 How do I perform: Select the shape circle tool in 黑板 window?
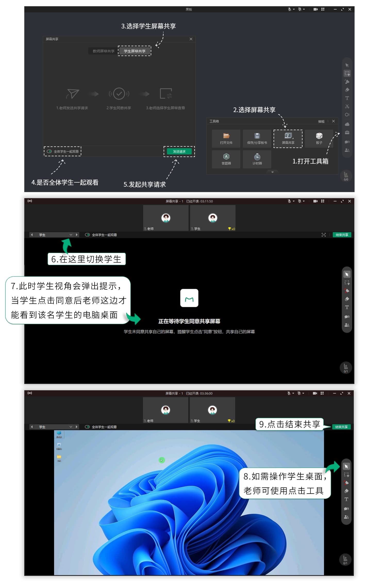[x=347, y=115]
